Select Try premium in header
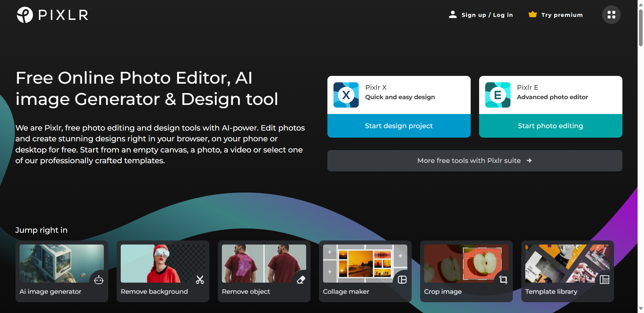This screenshot has width=644, height=313. tap(562, 15)
